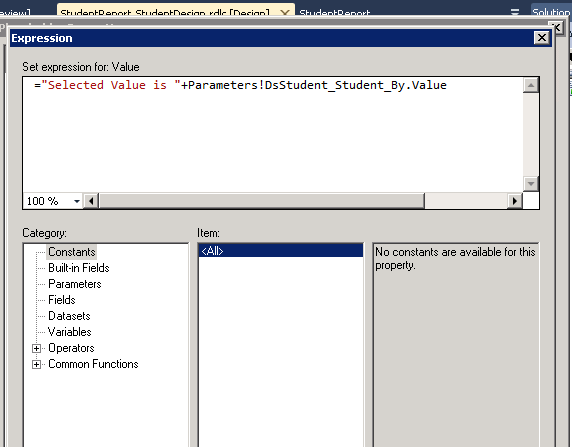Click Parameters!DsStudent_Student_By.Value in expression

pos(317,85)
